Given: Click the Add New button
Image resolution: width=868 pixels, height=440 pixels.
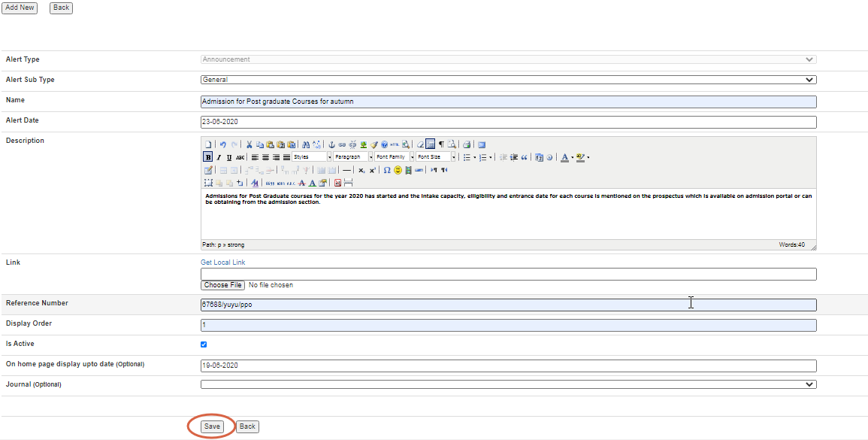Looking at the screenshot, I should 20,8.
